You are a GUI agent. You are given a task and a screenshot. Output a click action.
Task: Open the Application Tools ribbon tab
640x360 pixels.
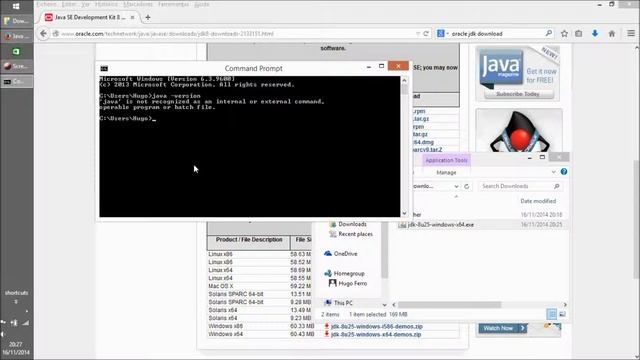point(447,160)
